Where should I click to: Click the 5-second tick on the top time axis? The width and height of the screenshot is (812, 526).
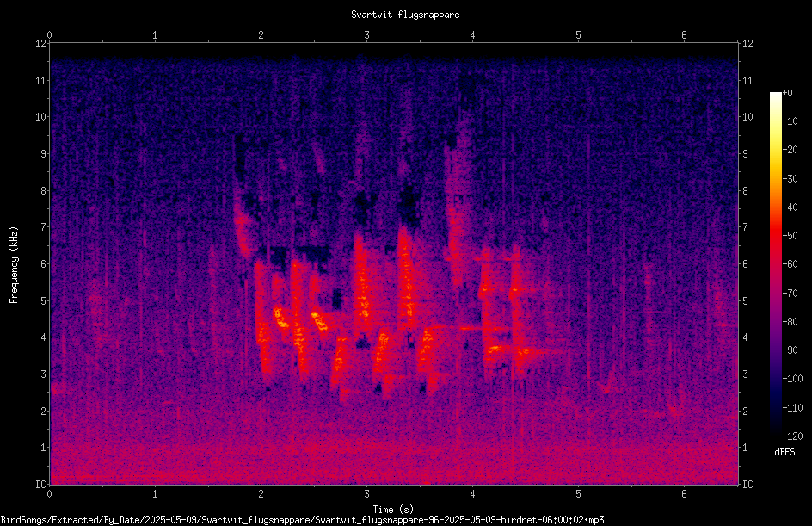pos(578,35)
